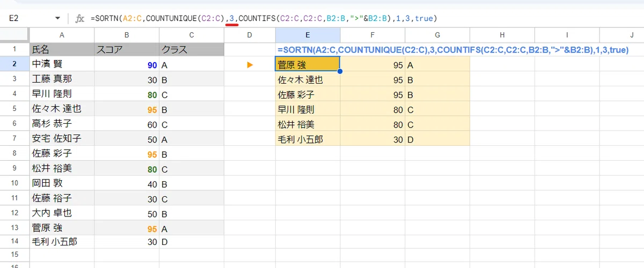
Task: Click the fx function icon
Action: point(79,18)
